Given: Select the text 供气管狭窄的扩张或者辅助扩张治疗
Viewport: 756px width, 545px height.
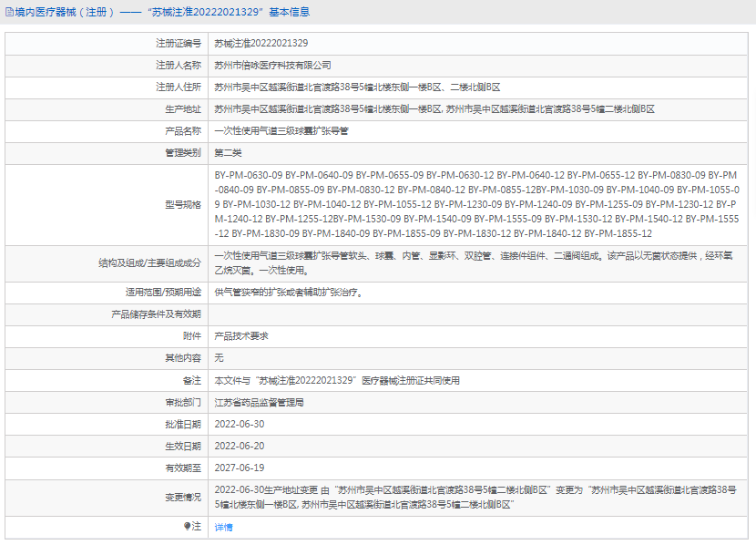Looking at the screenshot, I should (x=289, y=293).
